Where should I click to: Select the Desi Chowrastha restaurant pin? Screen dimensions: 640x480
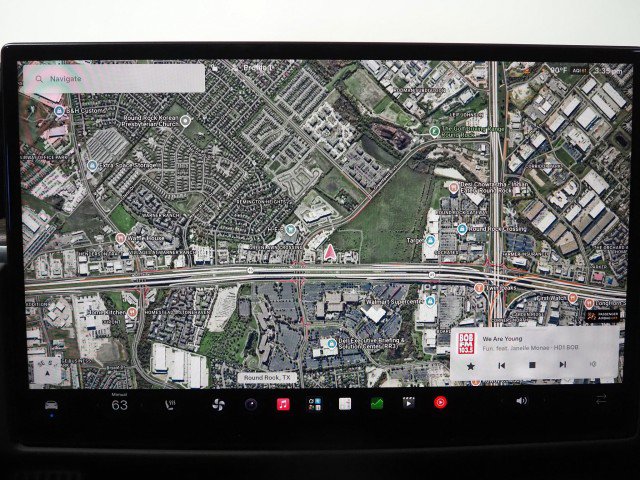pos(453,188)
